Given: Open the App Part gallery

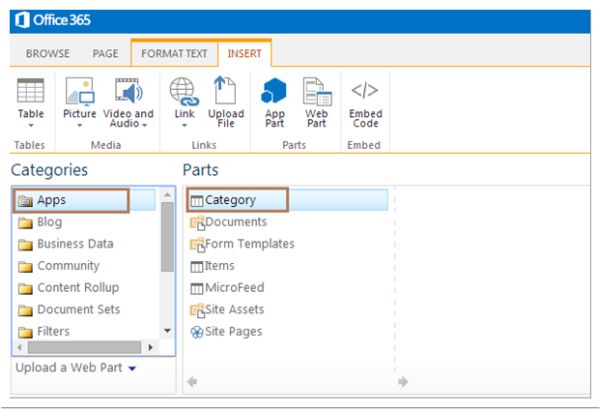Looking at the screenshot, I should click(274, 92).
